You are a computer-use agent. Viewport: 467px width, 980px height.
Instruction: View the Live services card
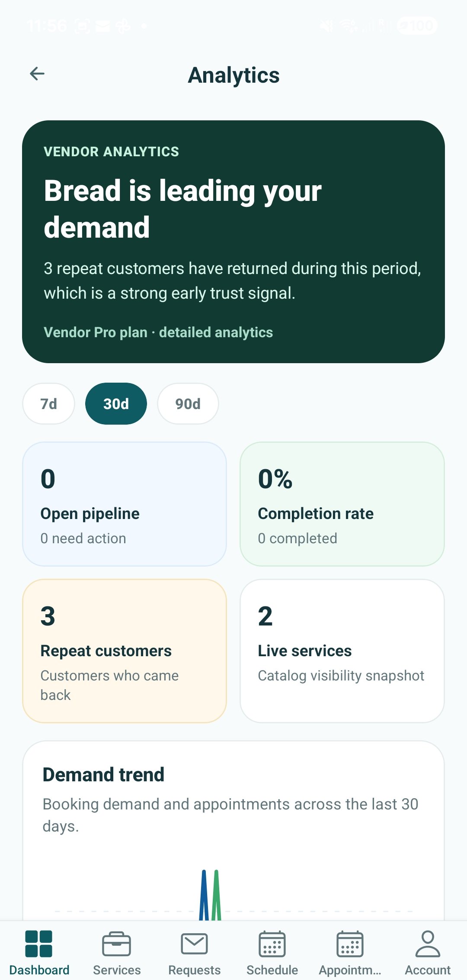(342, 651)
